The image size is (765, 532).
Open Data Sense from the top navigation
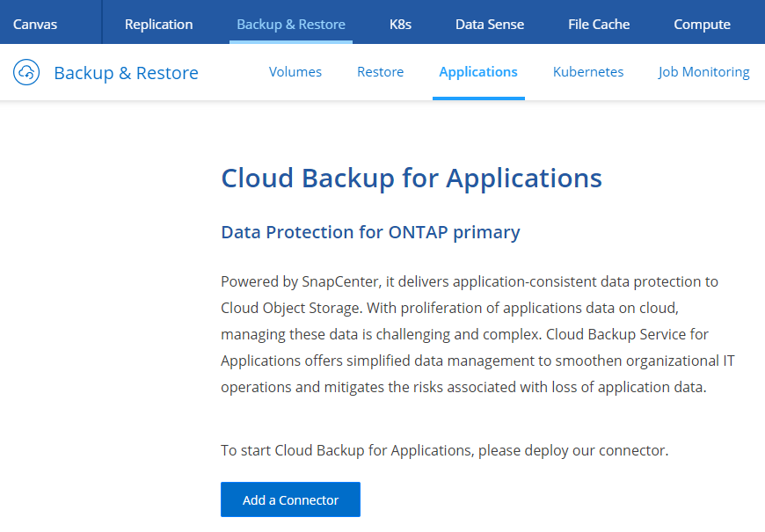(489, 24)
